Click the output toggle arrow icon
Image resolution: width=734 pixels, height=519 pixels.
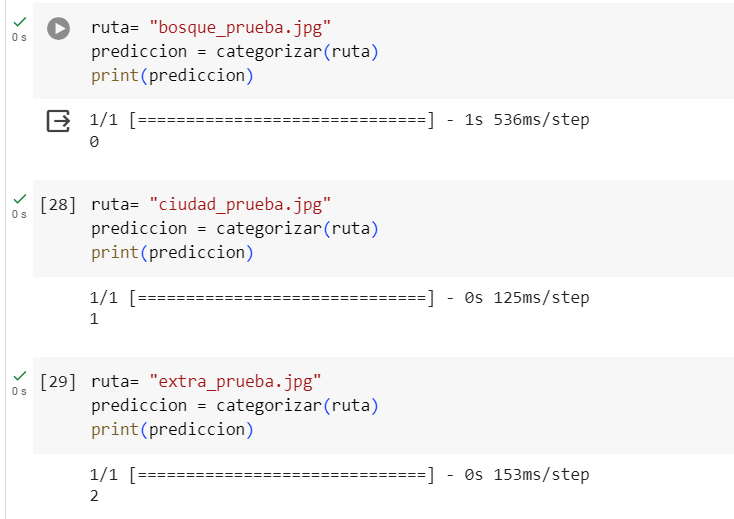click(x=59, y=121)
